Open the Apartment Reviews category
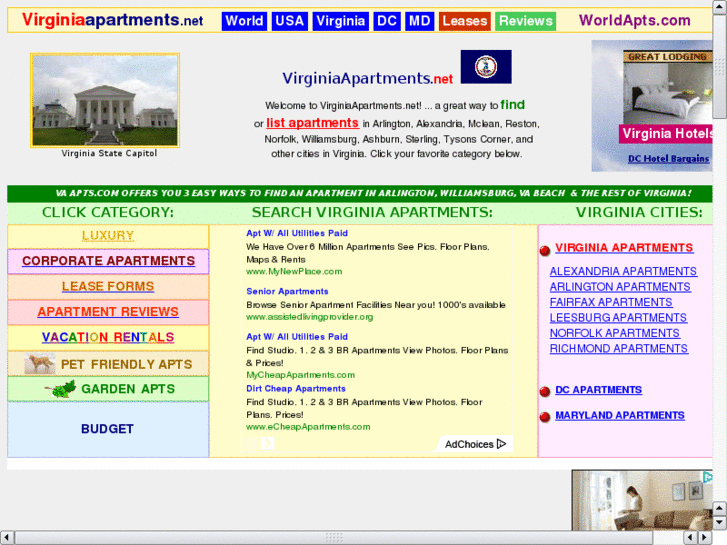 coord(108,312)
